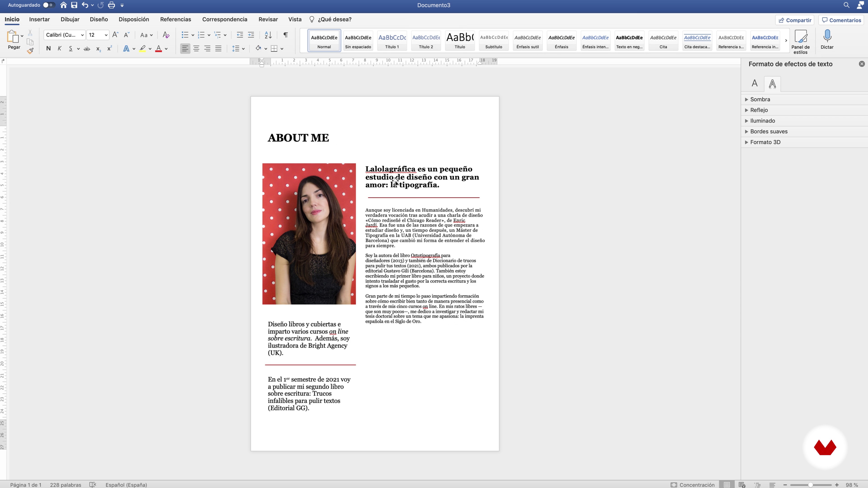Click the Increase Indent icon
Image resolution: width=868 pixels, height=488 pixels.
[251, 35]
